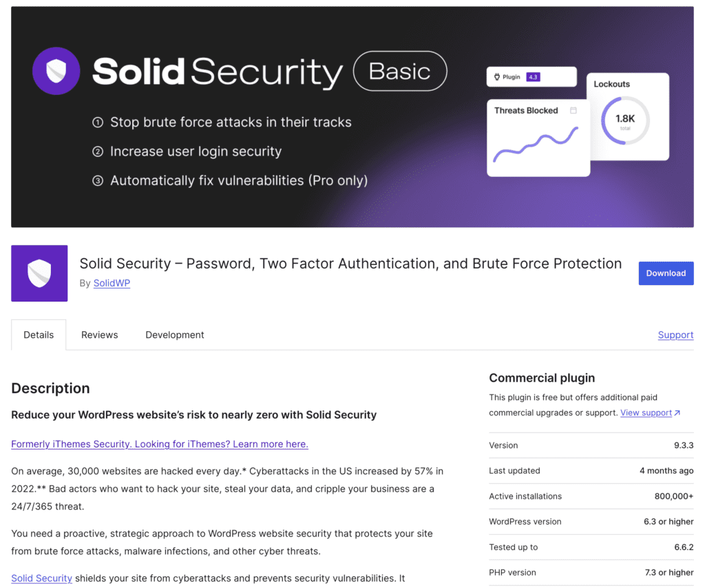Follow the Formerly iThemes Security link
Image resolution: width=705 pixels, height=588 pixels.
pos(160,444)
